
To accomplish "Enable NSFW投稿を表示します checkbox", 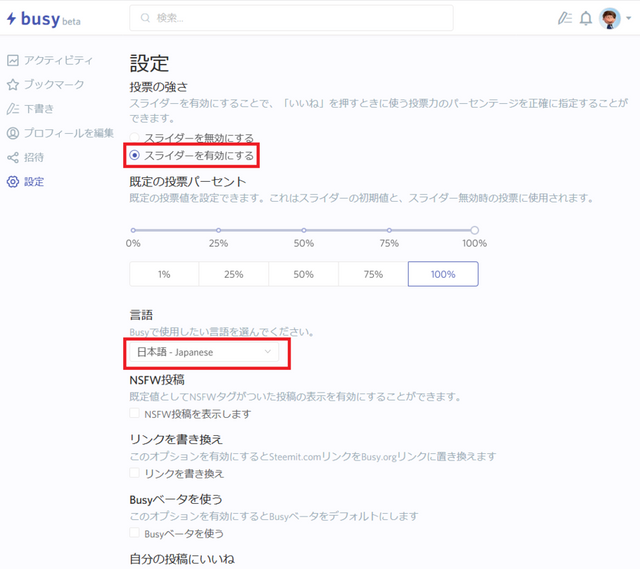I will (134, 413).
